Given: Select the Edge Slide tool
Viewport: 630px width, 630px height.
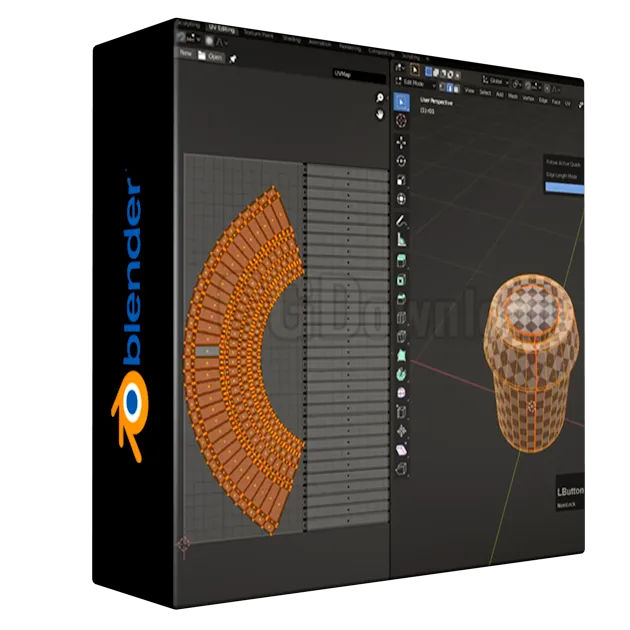Looking at the screenshot, I should 401,412.
